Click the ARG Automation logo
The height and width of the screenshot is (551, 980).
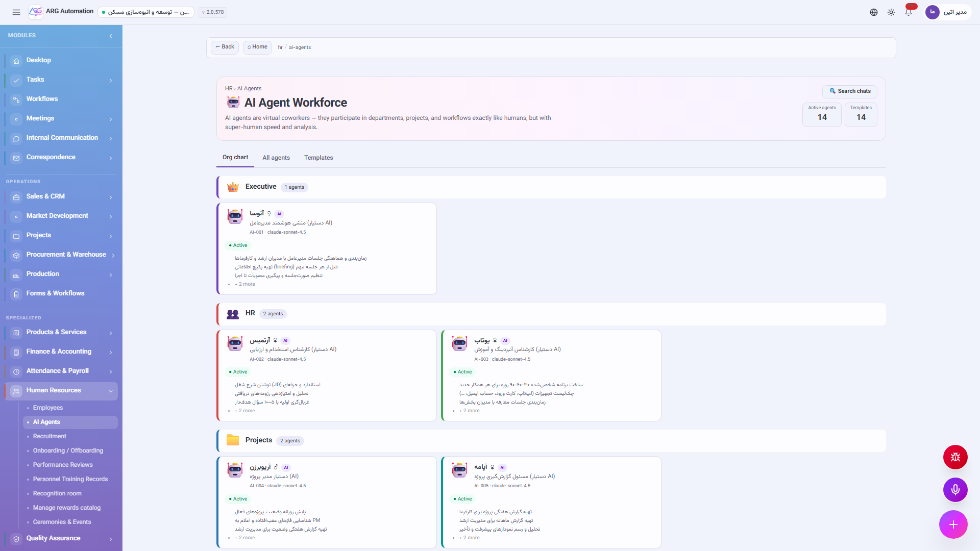(x=36, y=12)
